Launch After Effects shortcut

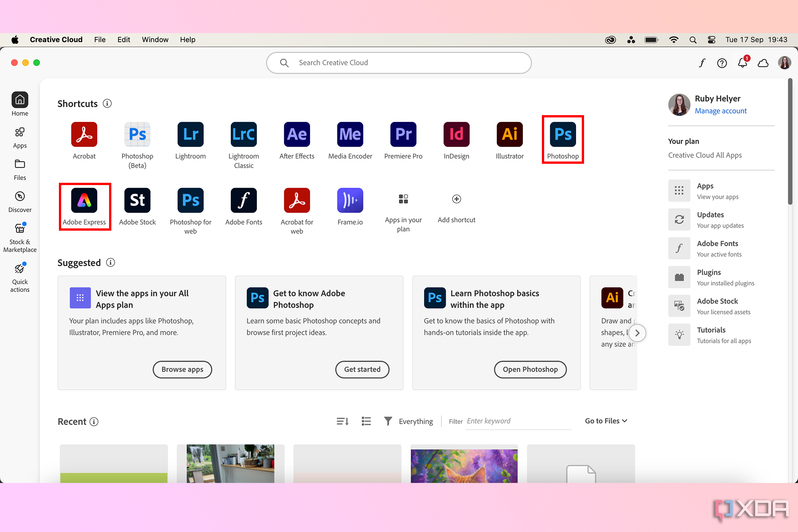tap(297, 135)
